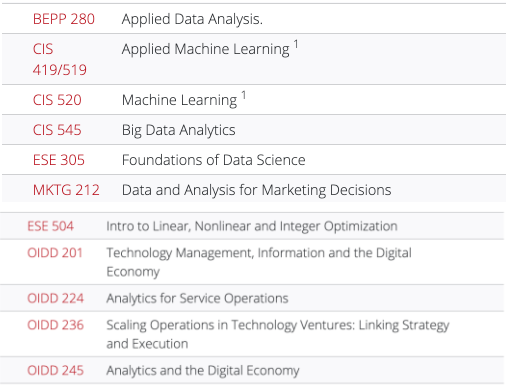Open CIS 520 Machine Learning link
Screen dimensions: 506x388
point(57,100)
